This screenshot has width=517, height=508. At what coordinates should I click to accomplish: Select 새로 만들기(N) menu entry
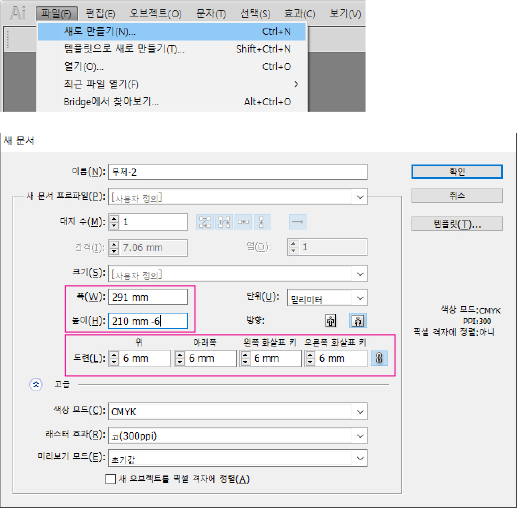pyautogui.click(x=171, y=32)
